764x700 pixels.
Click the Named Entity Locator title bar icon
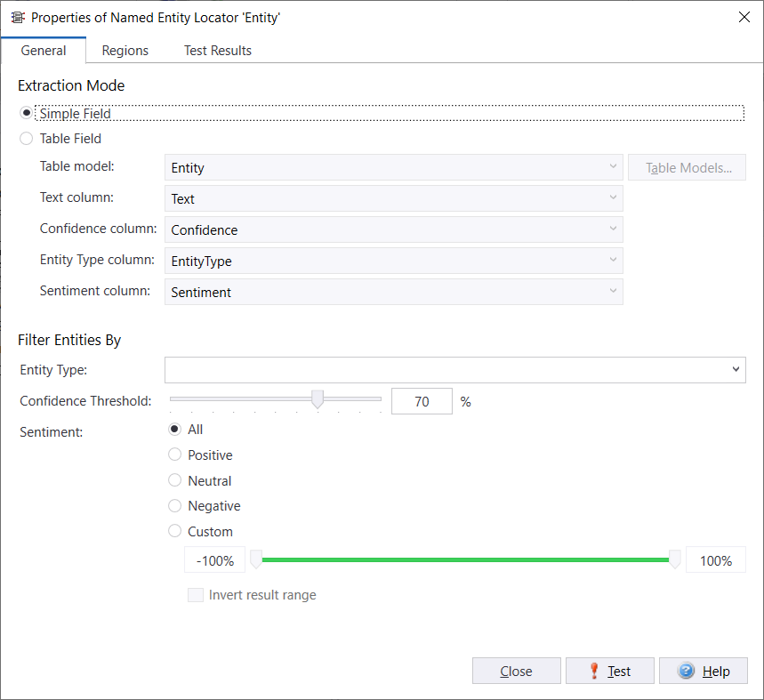point(17,18)
